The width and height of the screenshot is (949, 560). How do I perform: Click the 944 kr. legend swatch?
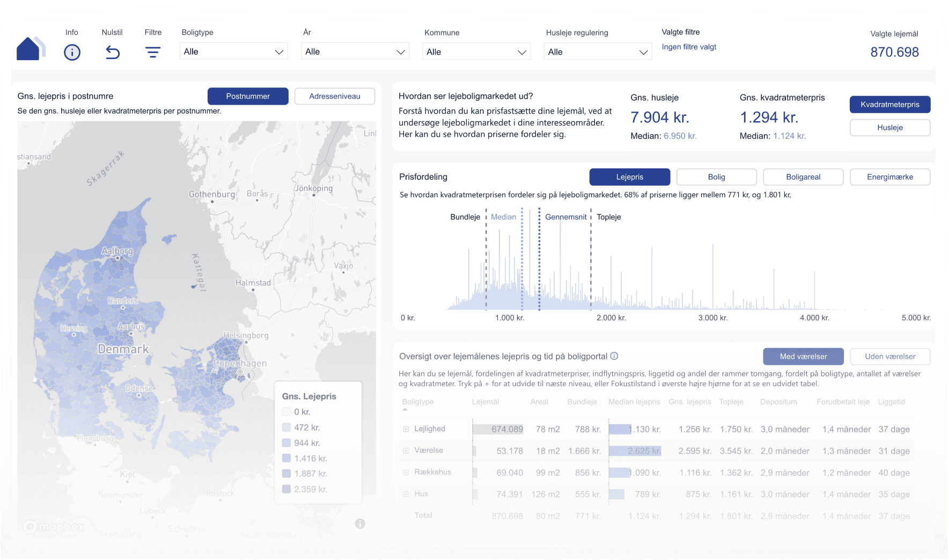(286, 443)
